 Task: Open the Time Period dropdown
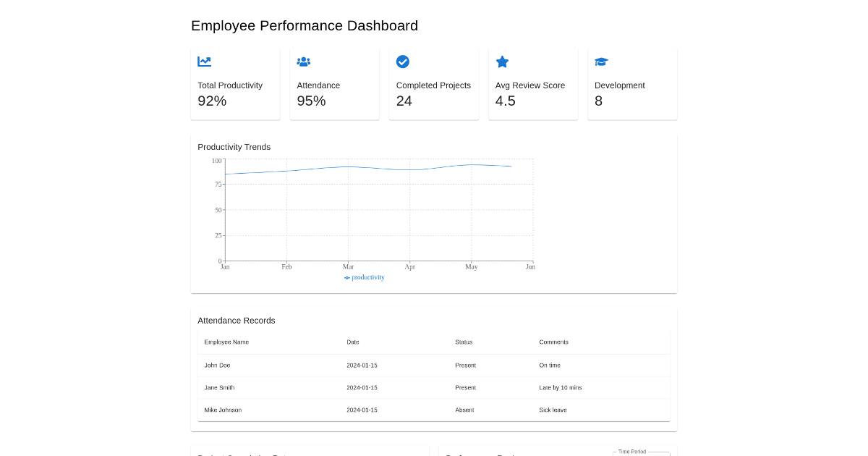pos(641,454)
